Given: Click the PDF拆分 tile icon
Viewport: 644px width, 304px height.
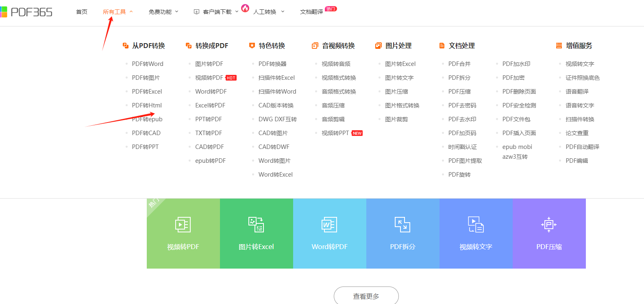Looking at the screenshot, I should click(x=402, y=225).
